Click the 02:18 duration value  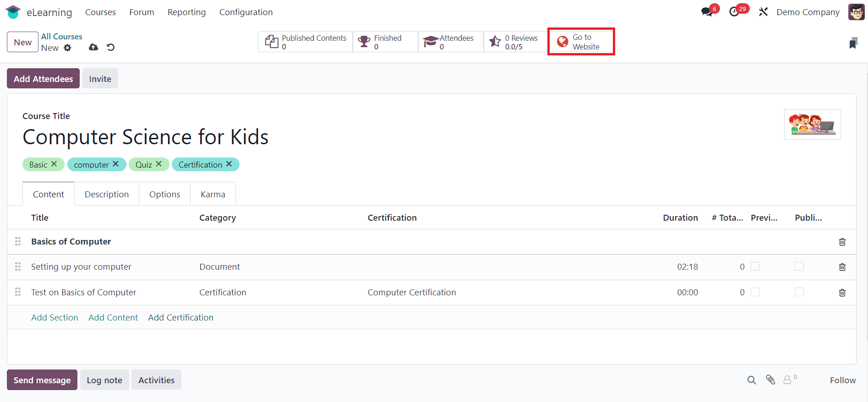click(x=688, y=266)
